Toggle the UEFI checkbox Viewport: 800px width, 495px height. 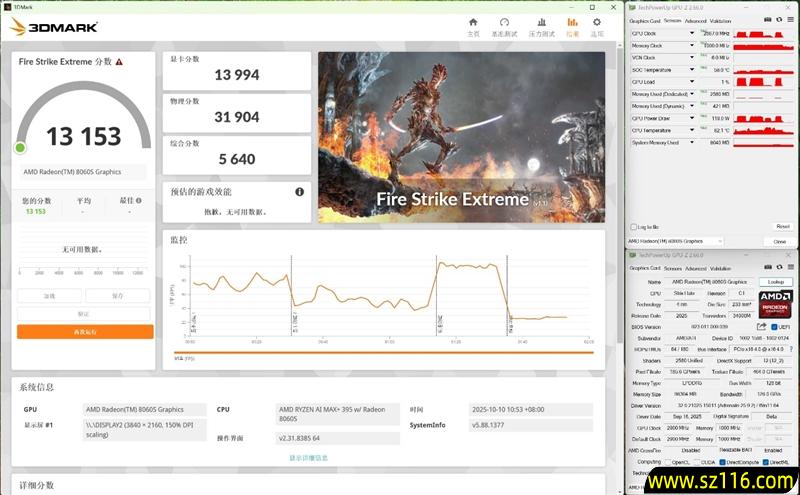774,327
